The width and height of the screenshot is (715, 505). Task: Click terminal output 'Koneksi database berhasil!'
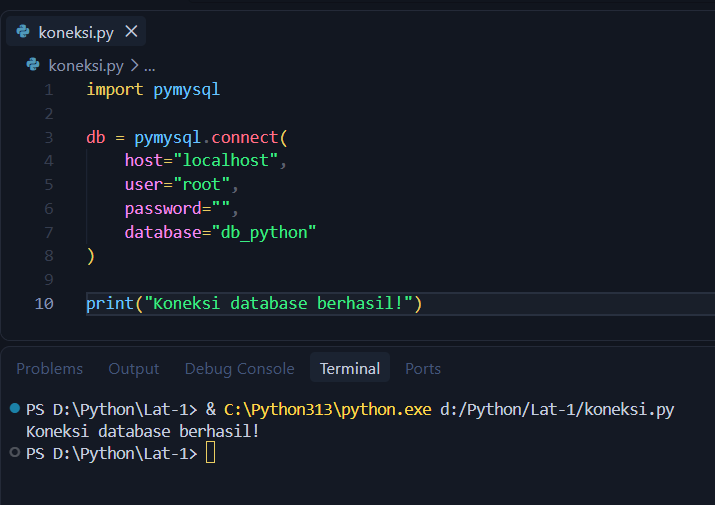coord(143,431)
